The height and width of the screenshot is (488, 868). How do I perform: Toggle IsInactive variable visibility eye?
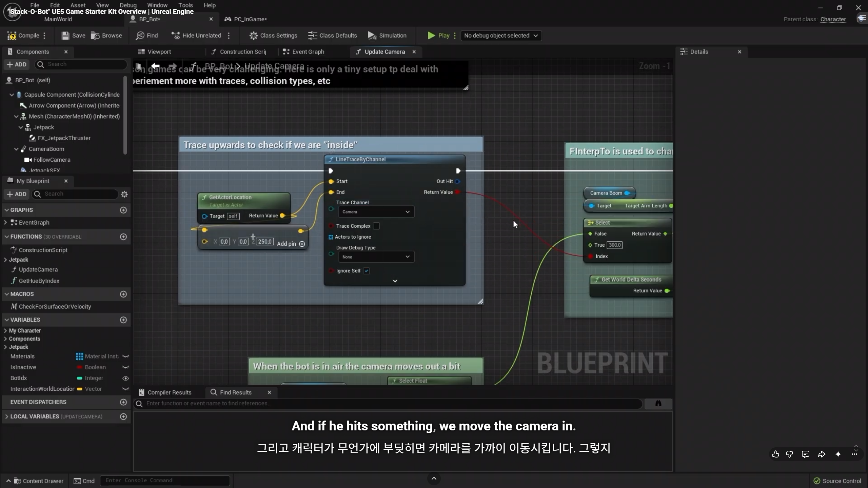(125, 367)
